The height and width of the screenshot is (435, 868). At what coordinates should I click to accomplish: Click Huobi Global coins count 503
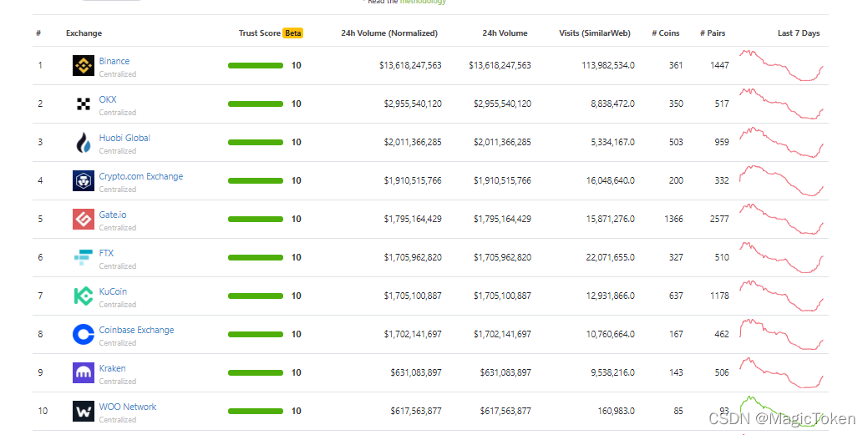click(676, 142)
